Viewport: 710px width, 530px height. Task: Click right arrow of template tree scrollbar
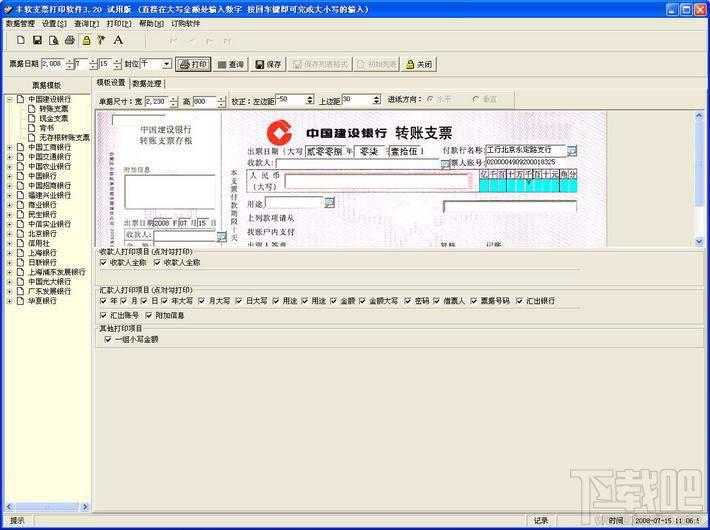click(x=85, y=507)
